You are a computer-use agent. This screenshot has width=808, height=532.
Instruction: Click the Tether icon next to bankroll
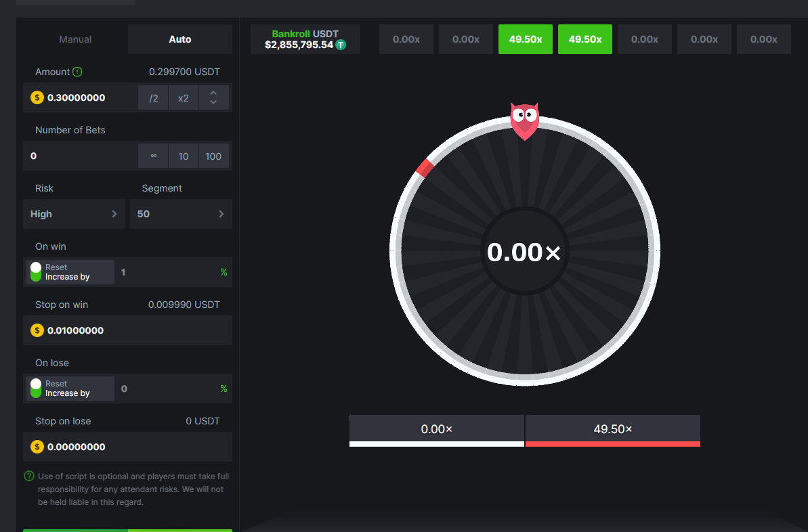tap(341, 45)
